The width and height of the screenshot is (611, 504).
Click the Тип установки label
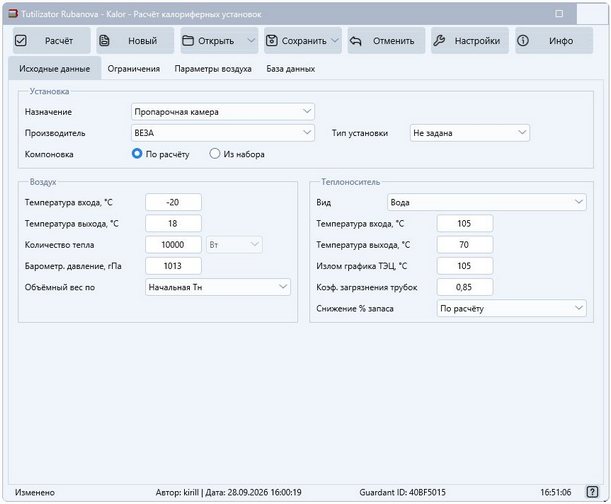click(360, 133)
